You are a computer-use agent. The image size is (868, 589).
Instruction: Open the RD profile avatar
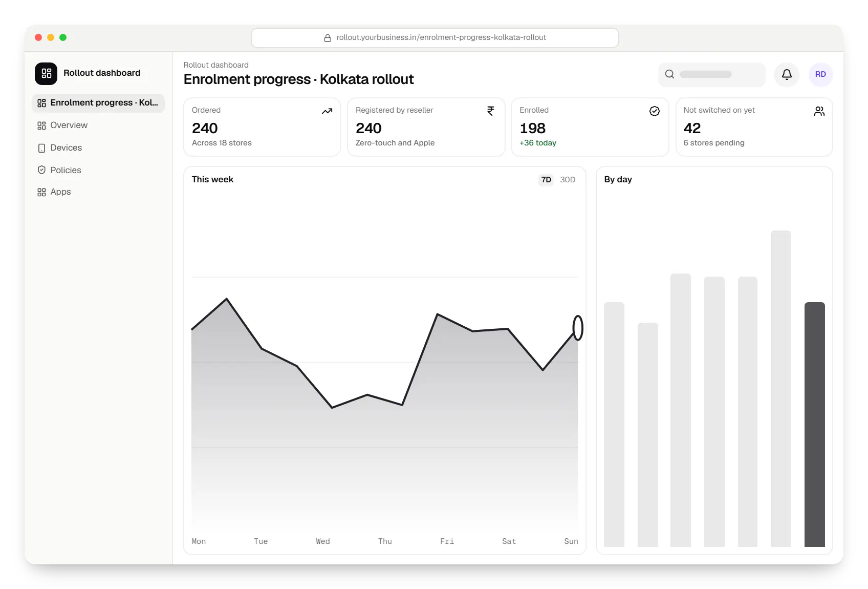(x=820, y=74)
